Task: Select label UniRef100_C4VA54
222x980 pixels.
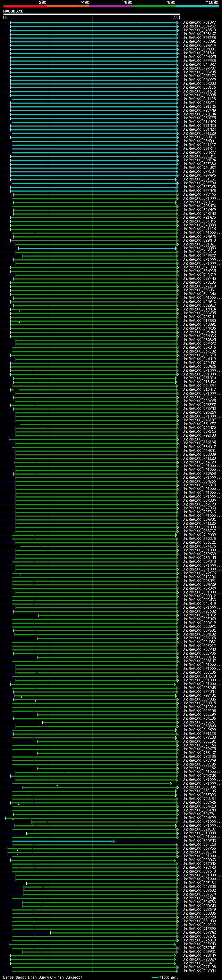Action: pyautogui.click(x=199, y=971)
